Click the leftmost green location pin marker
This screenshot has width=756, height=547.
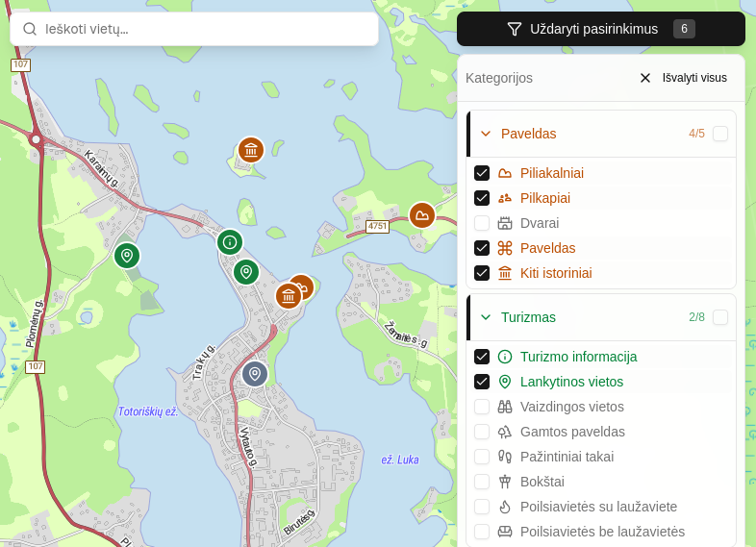[x=127, y=256]
